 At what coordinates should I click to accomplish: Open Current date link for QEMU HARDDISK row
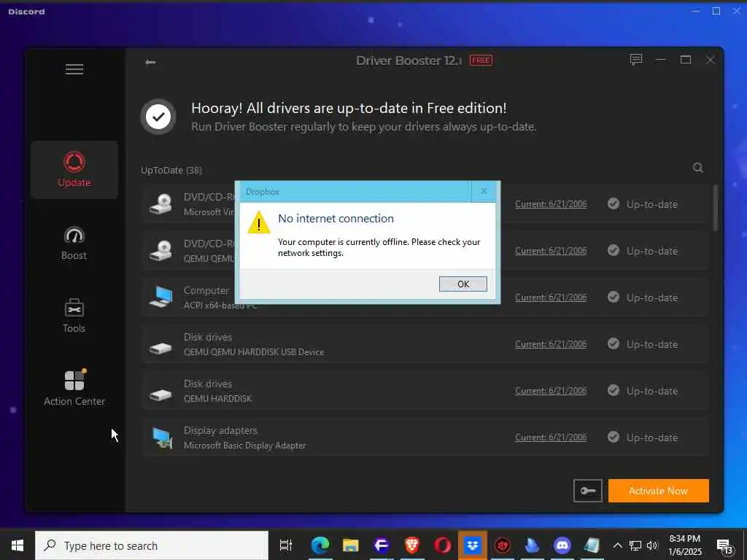(x=551, y=391)
